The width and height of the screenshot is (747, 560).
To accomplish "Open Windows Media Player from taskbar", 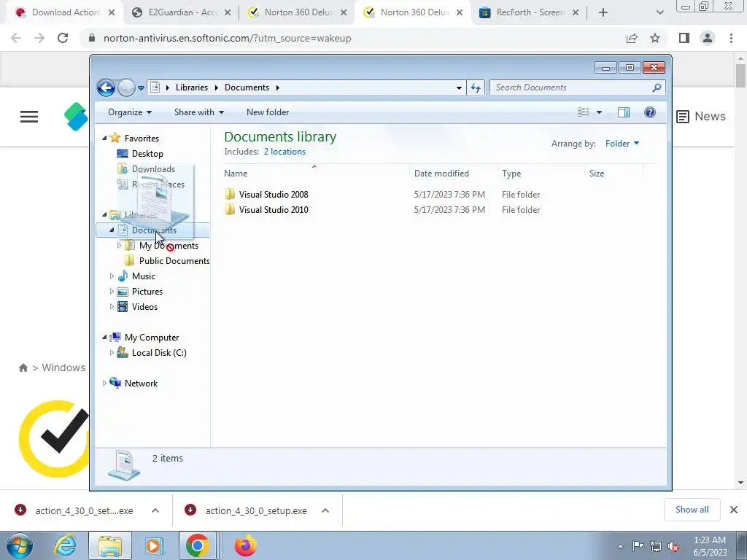I will (153, 545).
